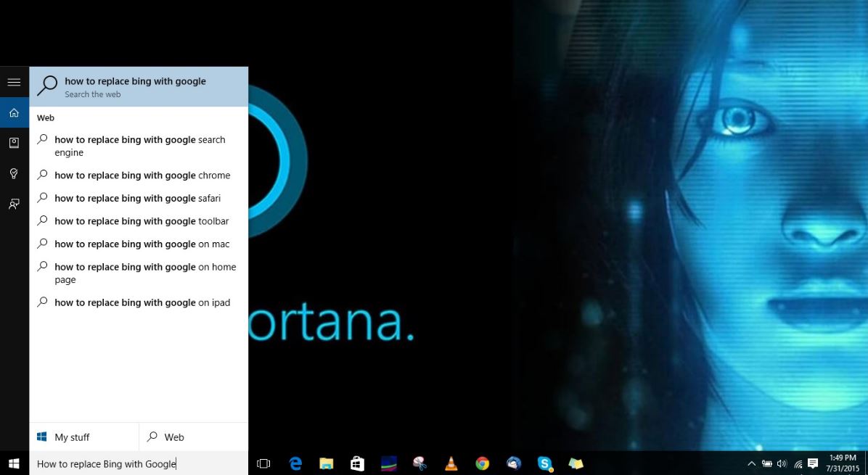This screenshot has width=868, height=475.
Task: Click the Cortana search text box
Action: (x=138, y=463)
